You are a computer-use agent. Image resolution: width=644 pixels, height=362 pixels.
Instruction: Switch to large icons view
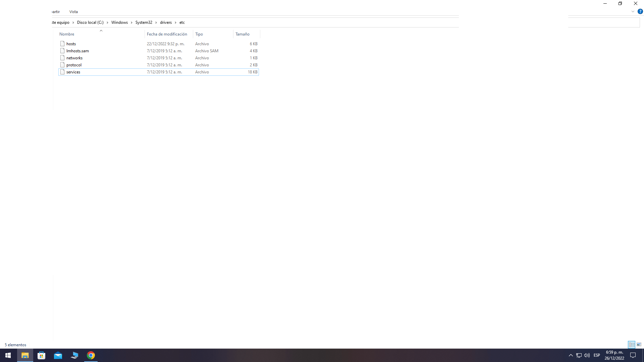pyautogui.click(x=639, y=345)
